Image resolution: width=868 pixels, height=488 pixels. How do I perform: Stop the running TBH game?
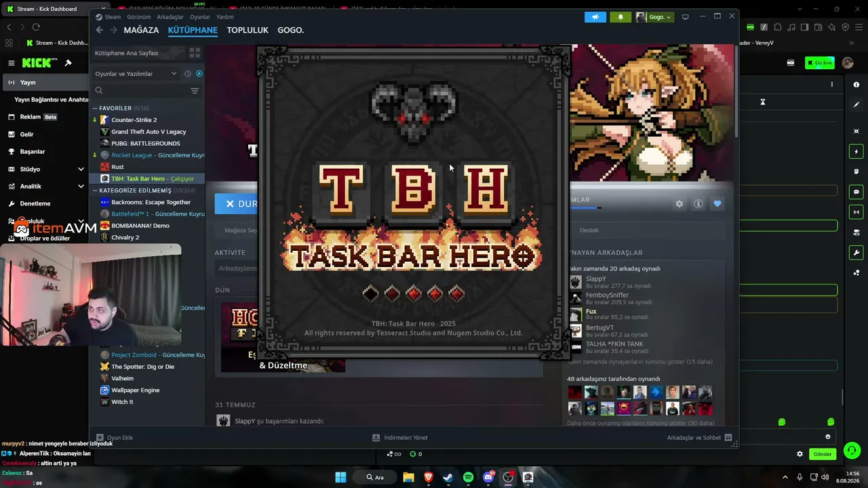click(x=236, y=203)
